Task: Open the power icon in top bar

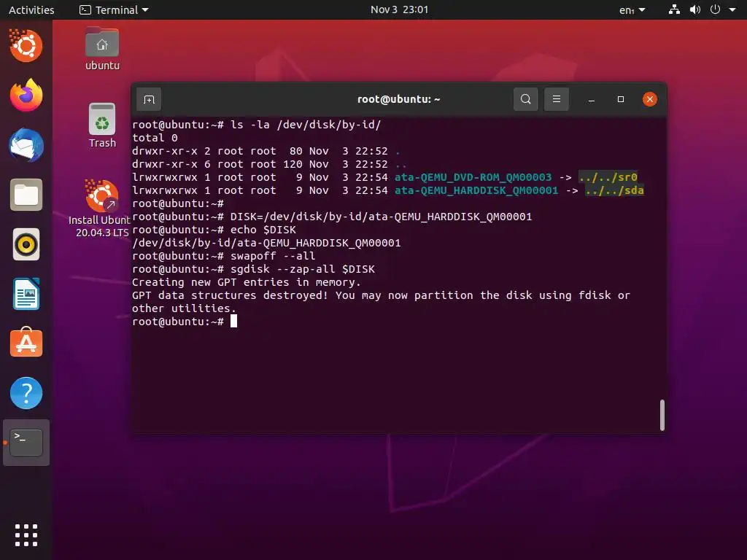Action: [715, 9]
